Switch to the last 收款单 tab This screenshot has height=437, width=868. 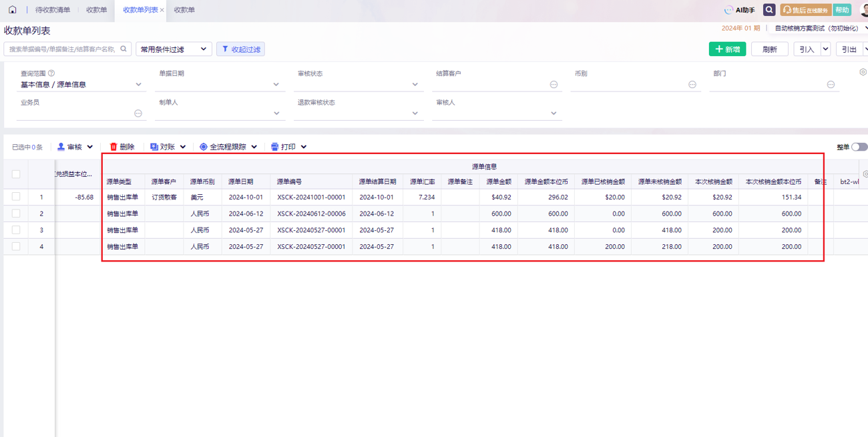click(184, 10)
